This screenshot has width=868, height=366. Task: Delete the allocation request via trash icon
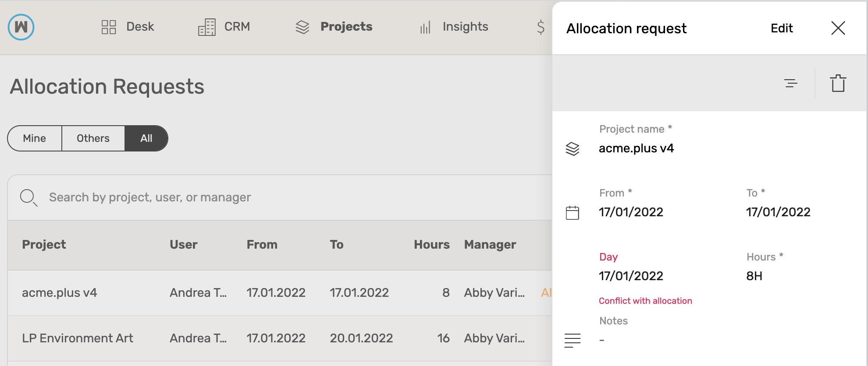(838, 83)
